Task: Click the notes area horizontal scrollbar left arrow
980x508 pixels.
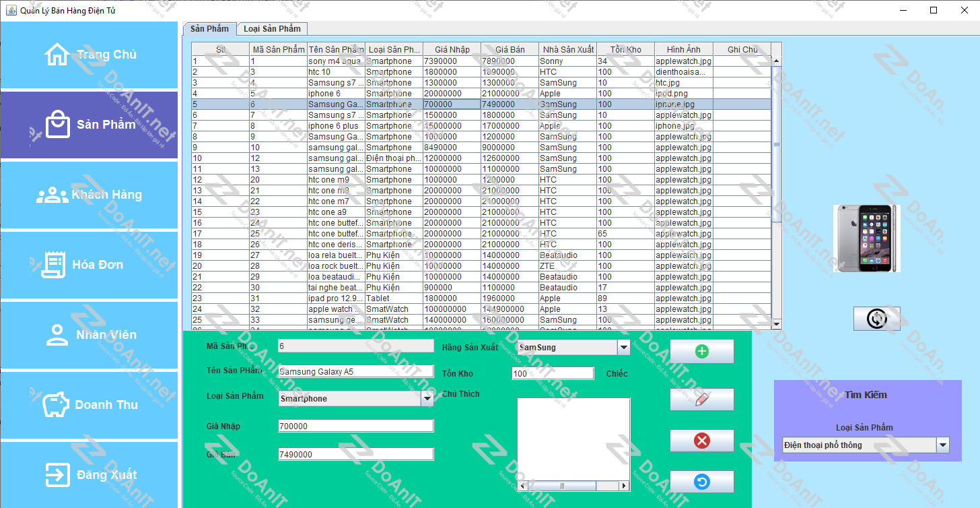Action: (523, 486)
